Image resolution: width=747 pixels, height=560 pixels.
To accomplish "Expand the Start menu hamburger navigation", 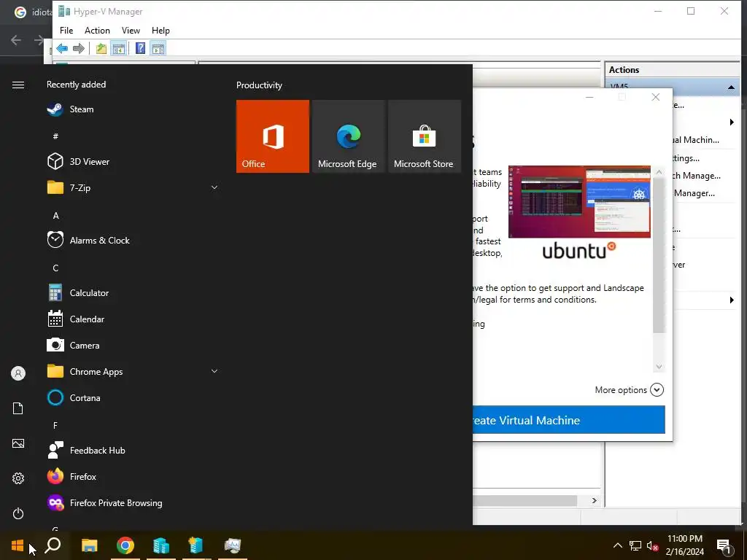I will (x=18, y=85).
